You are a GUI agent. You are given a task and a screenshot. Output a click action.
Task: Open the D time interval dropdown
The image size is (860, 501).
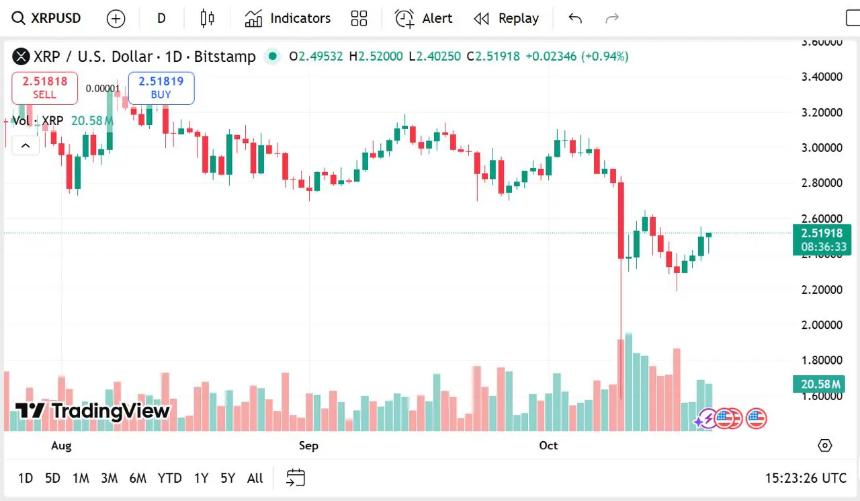(162, 18)
